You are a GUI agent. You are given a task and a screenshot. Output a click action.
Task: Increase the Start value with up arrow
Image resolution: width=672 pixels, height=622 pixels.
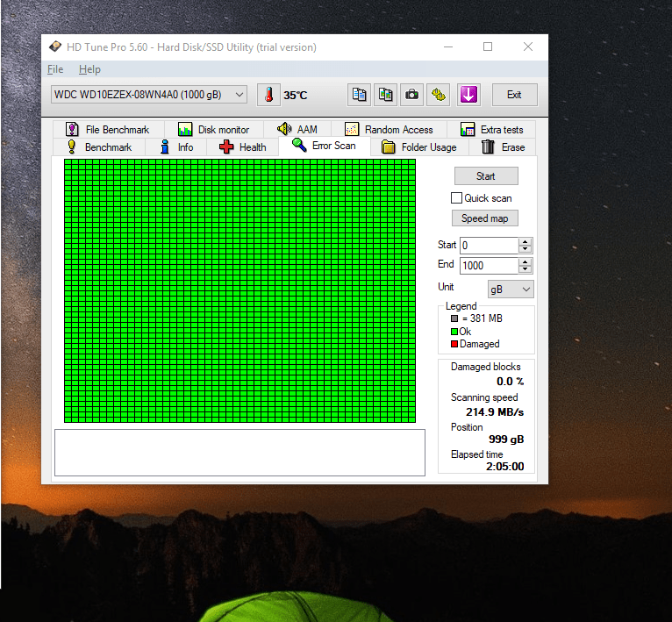pos(525,242)
